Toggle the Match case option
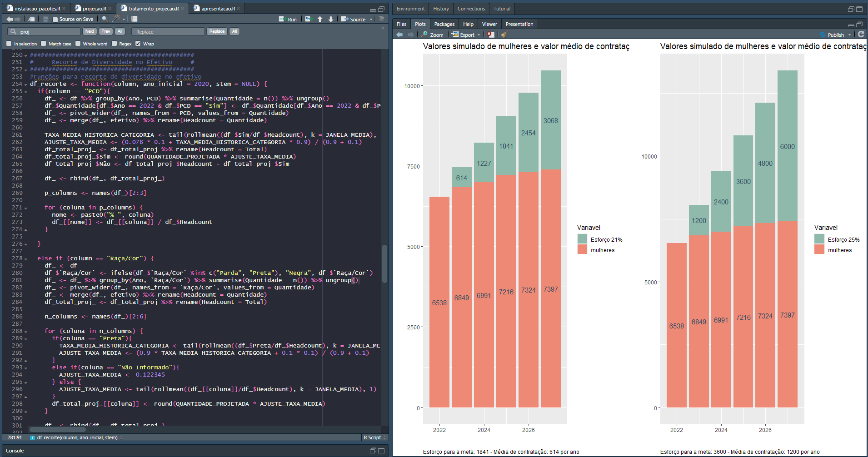 [x=44, y=44]
